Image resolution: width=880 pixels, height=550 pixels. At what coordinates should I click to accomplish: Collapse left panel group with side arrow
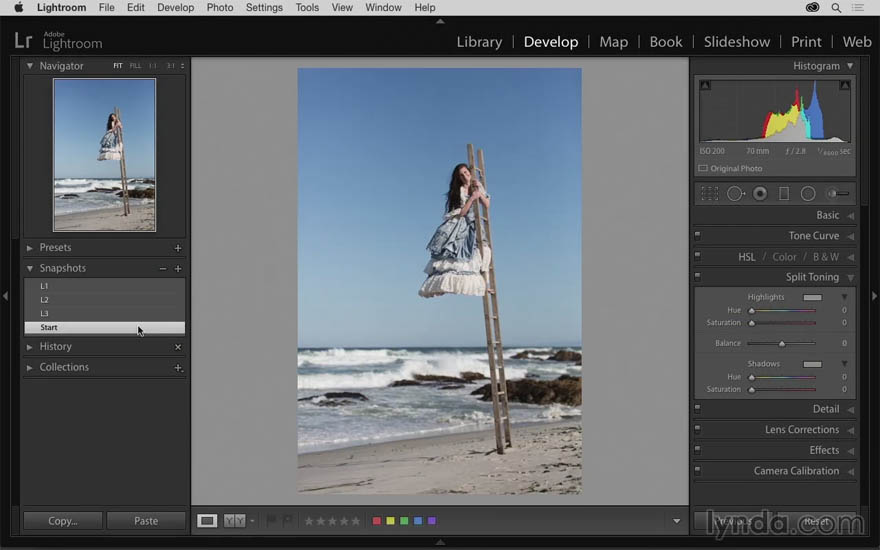[5, 296]
